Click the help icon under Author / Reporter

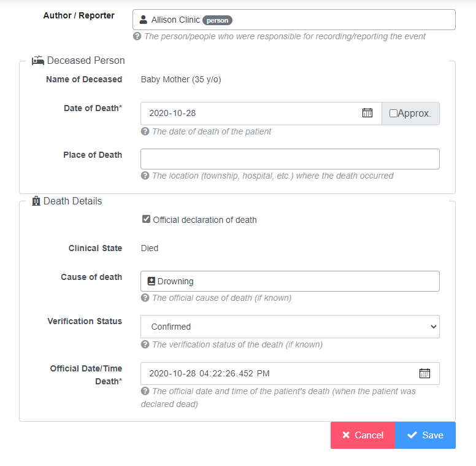[137, 36]
